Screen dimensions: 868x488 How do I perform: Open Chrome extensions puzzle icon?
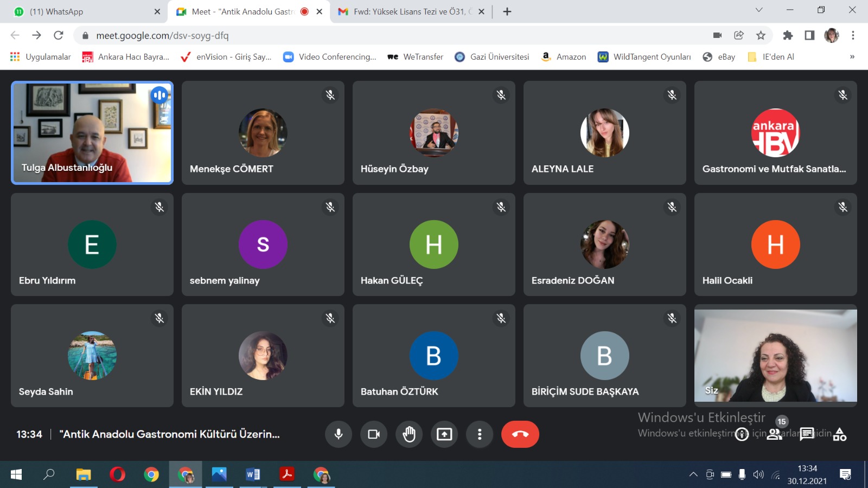(788, 35)
